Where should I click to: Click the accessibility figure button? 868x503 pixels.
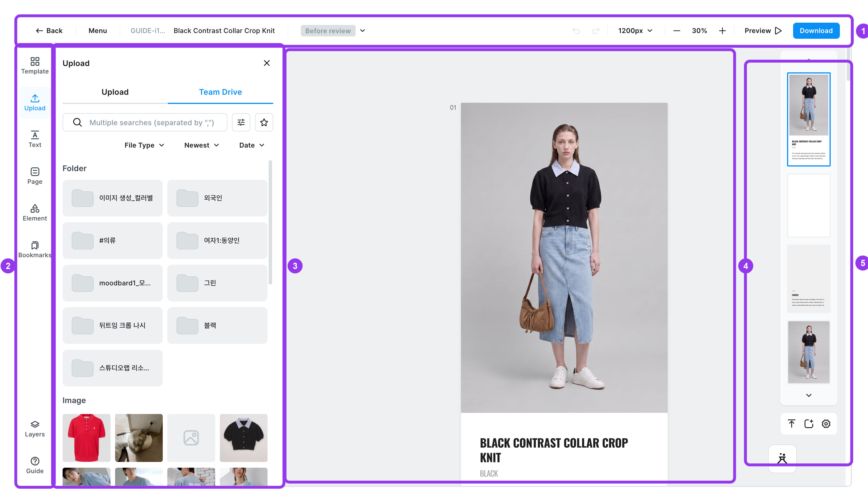coord(782,458)
